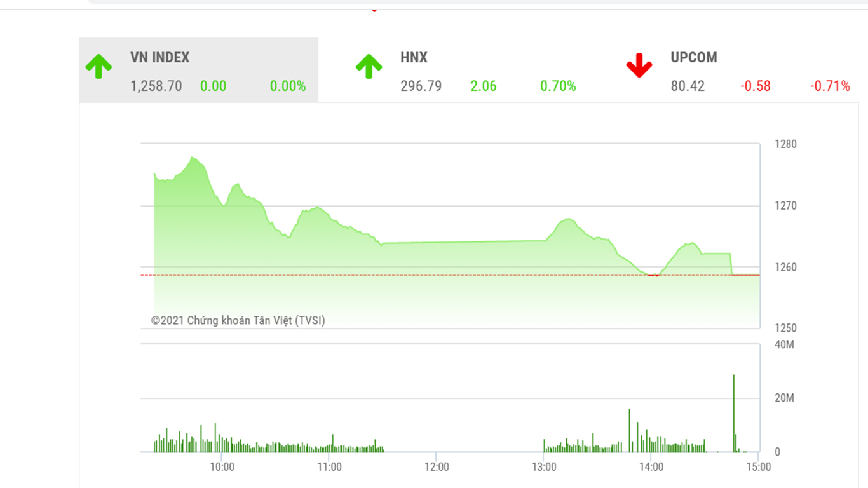Click the 14:00 time axis label

tap(651, 467)
